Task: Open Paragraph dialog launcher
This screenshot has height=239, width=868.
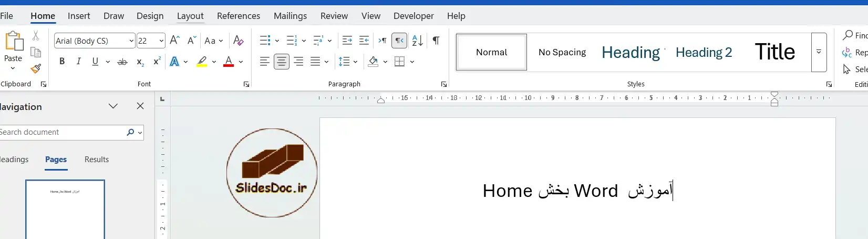Action: (x=444, y=84)
